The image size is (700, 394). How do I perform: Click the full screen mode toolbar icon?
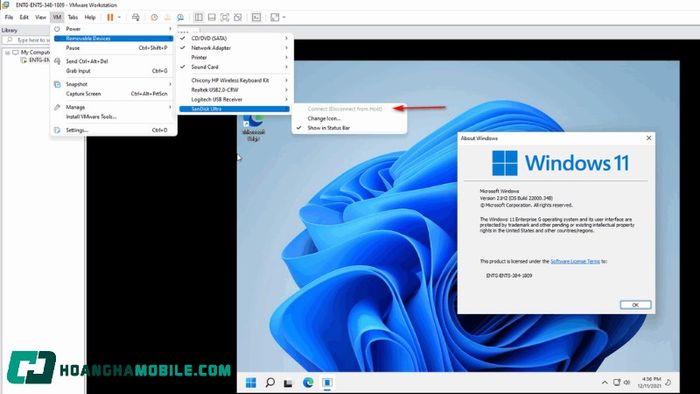tap(225, 17)
